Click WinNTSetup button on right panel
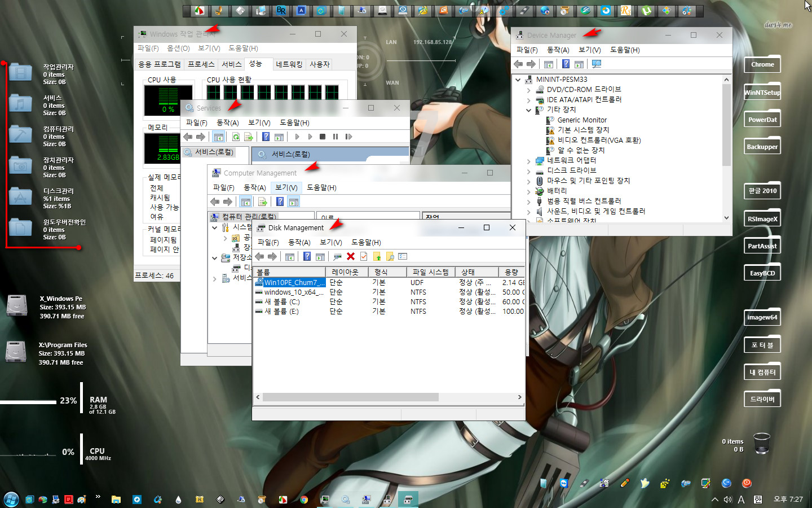This screenshot has width=812, height=508. [x=762, y=93]
